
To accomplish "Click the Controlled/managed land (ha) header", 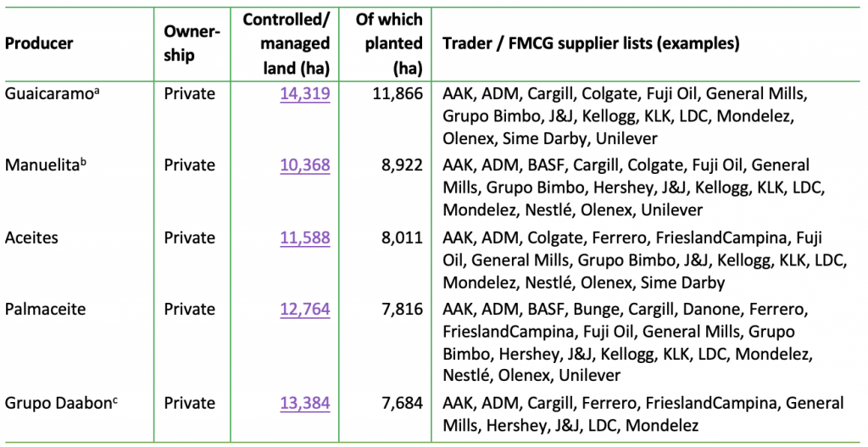I will click(287, 43).
